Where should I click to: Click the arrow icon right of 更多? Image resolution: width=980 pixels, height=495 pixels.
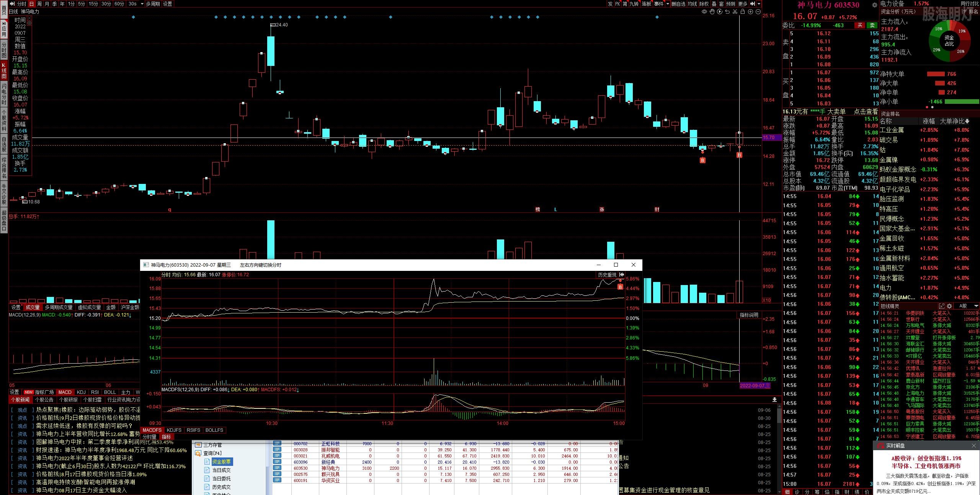point(752,4)
